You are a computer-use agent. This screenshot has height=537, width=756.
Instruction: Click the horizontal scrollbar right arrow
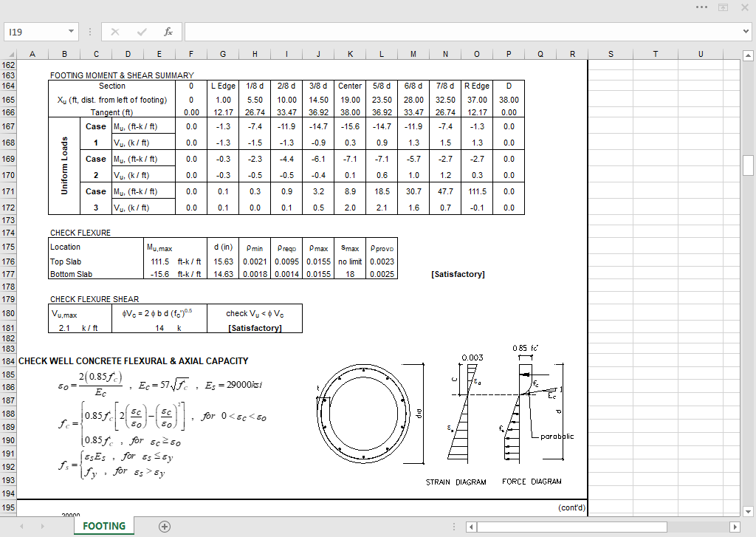[735, 527]
